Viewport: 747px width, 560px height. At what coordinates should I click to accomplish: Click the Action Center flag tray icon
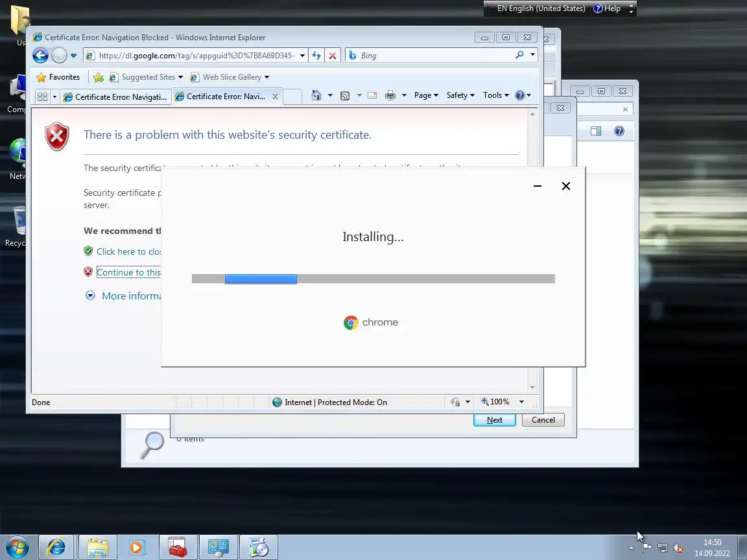pyautogui.click(x=646, y=548)
